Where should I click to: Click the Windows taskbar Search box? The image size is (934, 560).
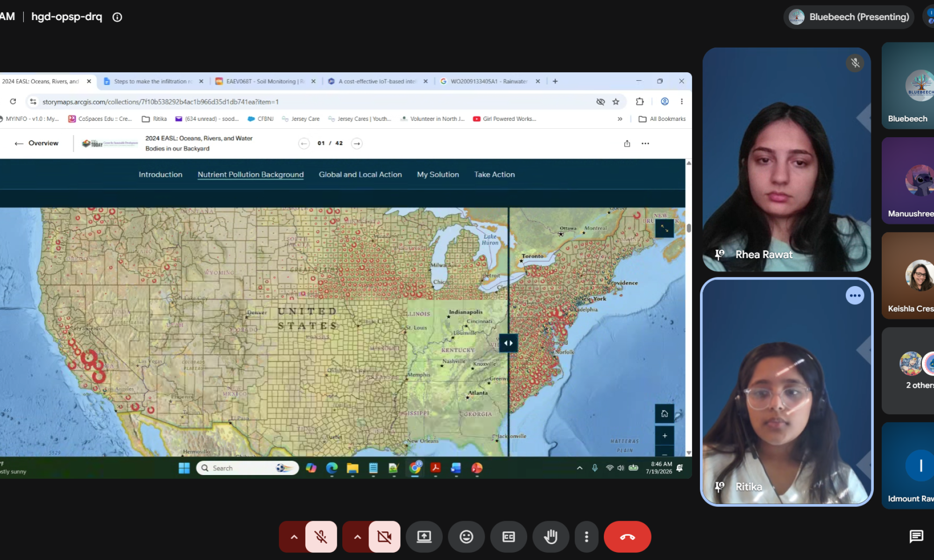[x=248, y=468]
